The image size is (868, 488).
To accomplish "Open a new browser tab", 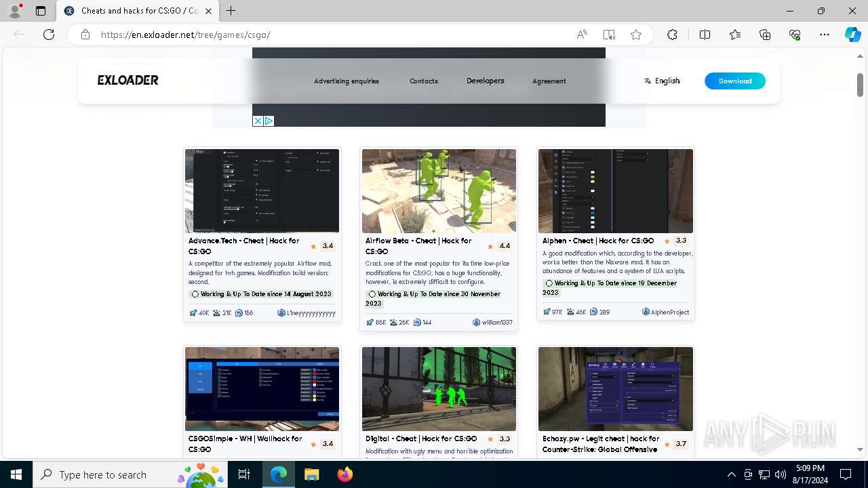I will tap(231, 11).
